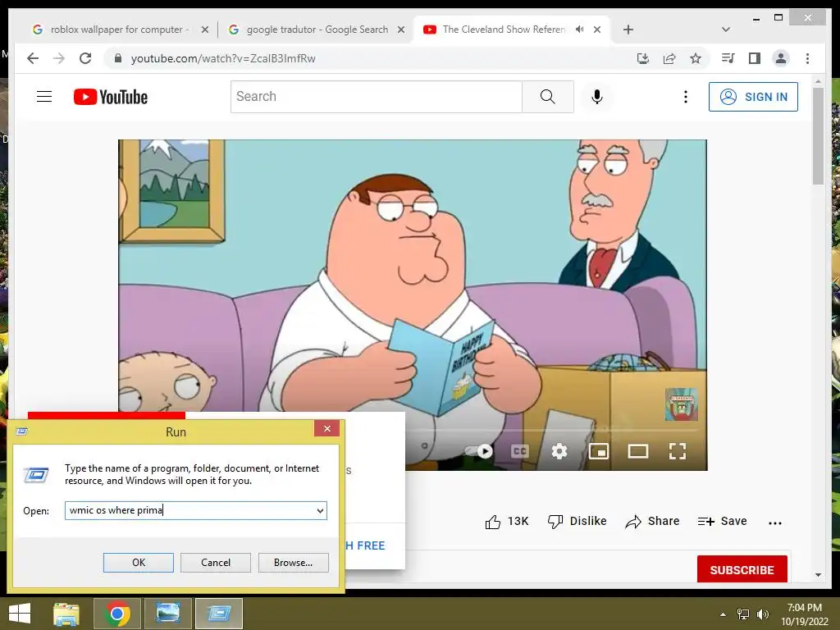Open Chrome media control icon
The width and height of the screenshot is (840, 630).
tap(728, 58)
